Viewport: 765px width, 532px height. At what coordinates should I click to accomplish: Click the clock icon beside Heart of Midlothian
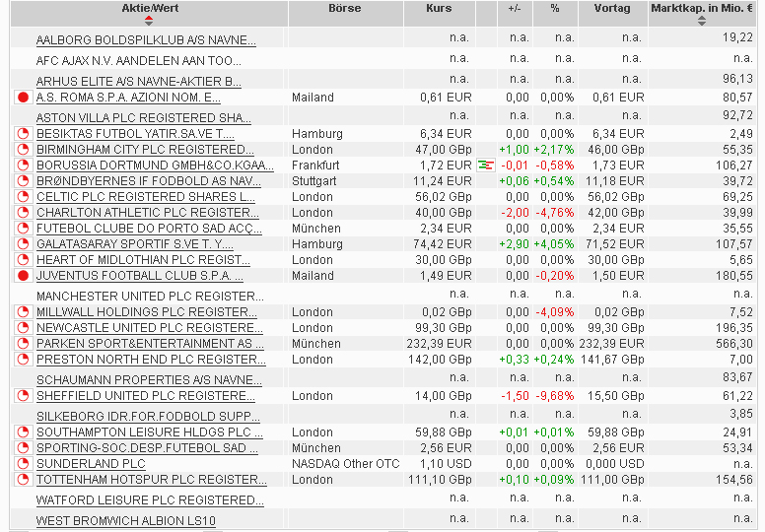(x=23, y=259)
